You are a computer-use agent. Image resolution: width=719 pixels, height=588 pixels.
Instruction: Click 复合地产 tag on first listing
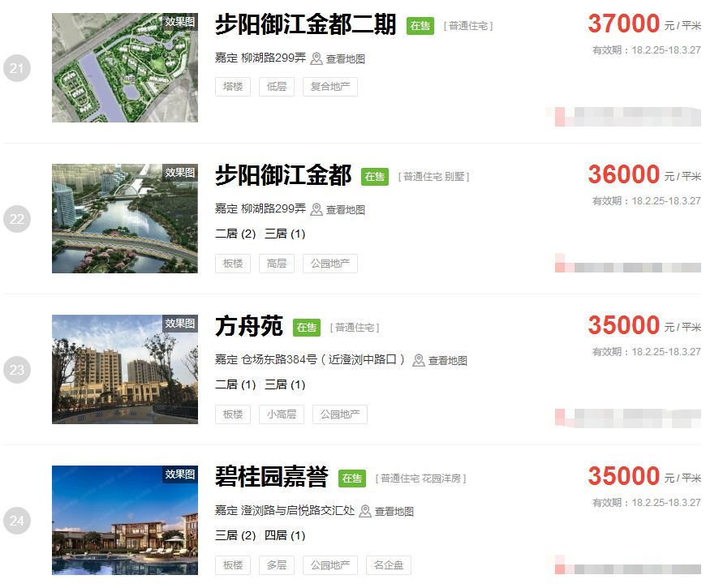pos(330,87)
